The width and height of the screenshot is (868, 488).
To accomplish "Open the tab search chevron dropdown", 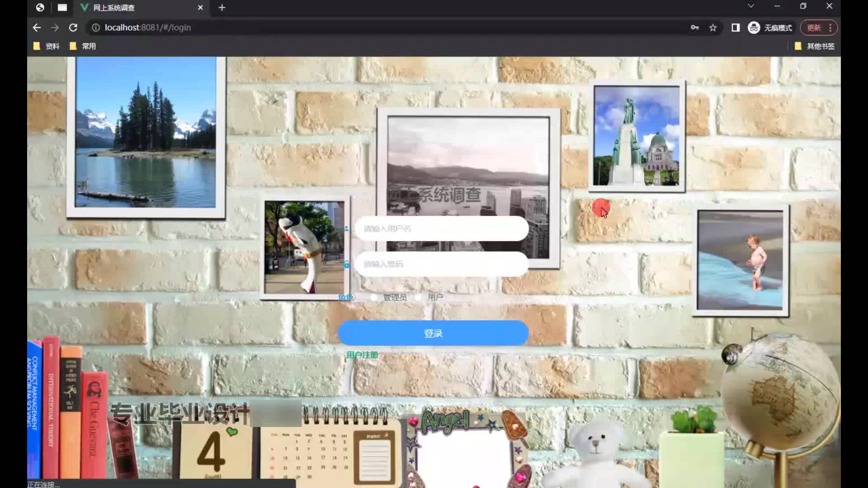I will coord(750,6).
